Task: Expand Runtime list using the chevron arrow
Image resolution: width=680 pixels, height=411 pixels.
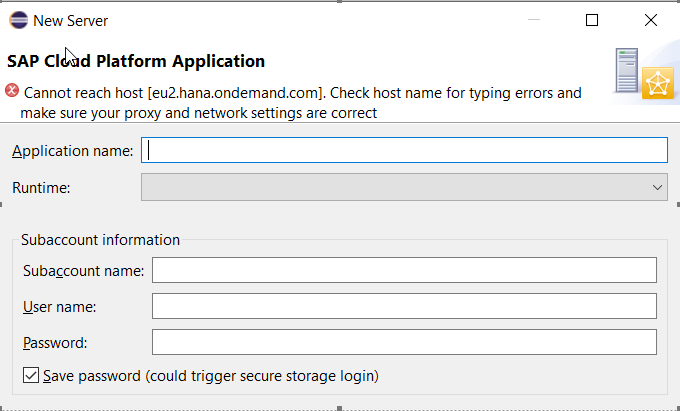Action: 657,188
